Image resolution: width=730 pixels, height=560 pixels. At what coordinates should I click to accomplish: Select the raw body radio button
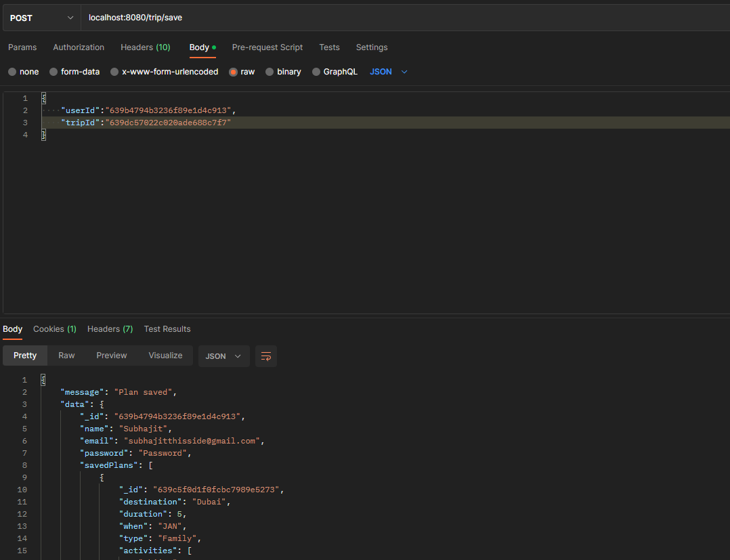point(233,72)
